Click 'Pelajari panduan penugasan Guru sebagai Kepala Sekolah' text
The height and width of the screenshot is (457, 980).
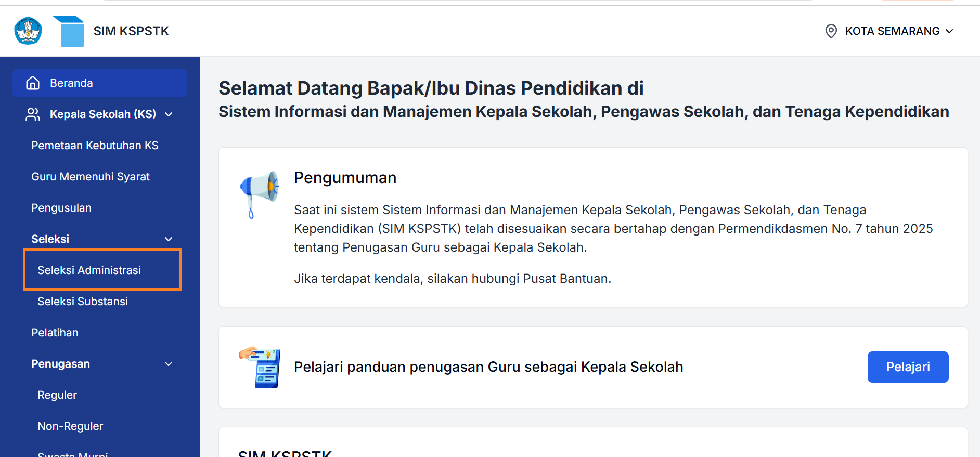(x=488, y=367)
